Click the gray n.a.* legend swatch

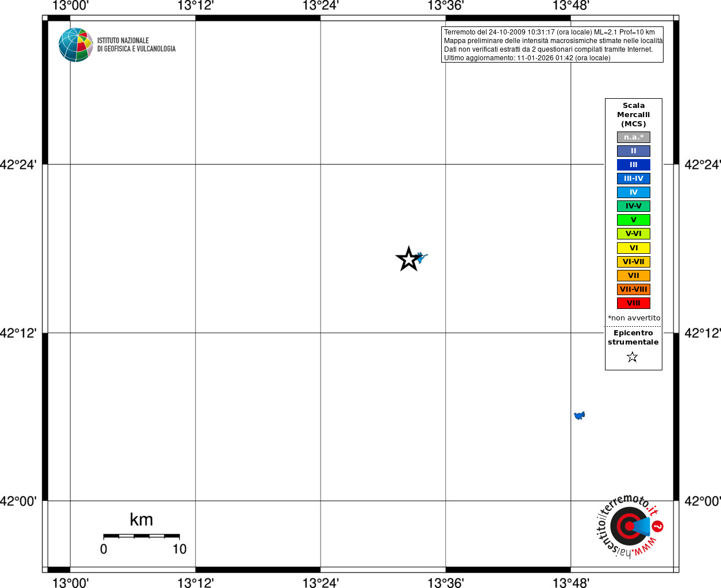click(634, 137)
